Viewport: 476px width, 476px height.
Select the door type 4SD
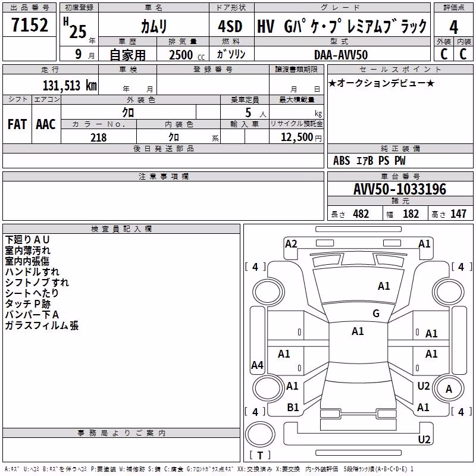(230, 26)
